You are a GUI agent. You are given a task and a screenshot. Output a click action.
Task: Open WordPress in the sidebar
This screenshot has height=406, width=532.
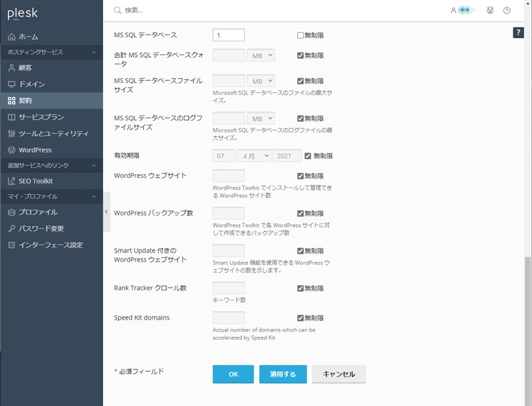coord(52,150)
